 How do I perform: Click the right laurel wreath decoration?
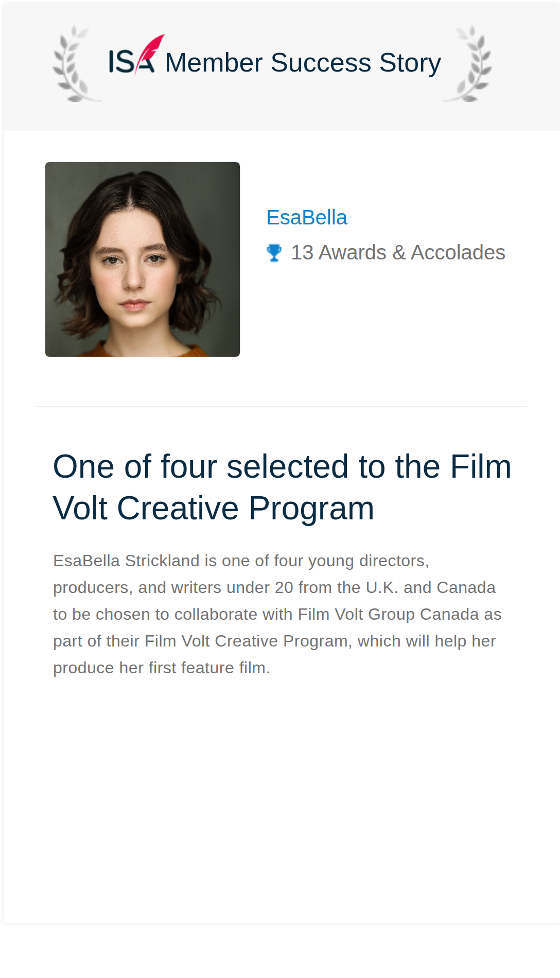tap(468, 64)
